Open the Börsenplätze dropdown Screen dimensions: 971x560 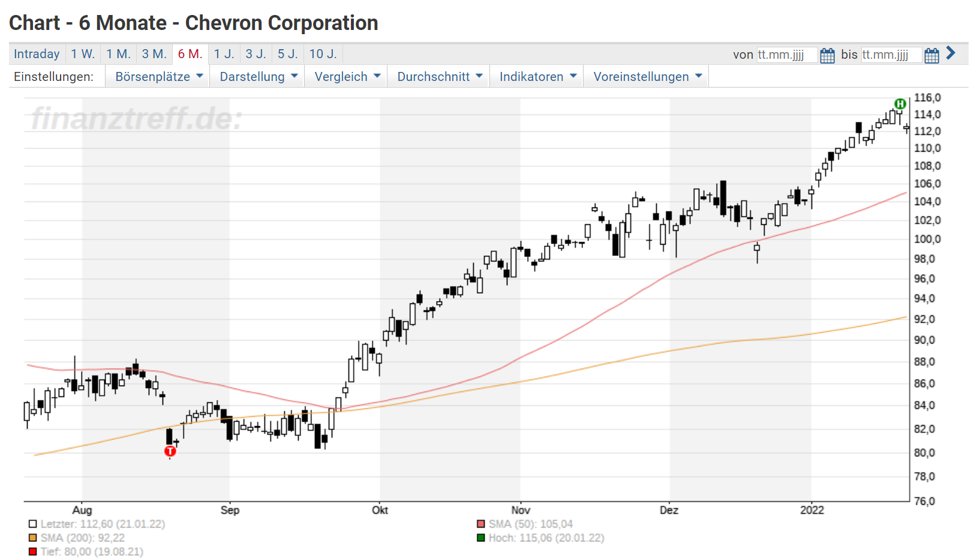tap(158, 76)
